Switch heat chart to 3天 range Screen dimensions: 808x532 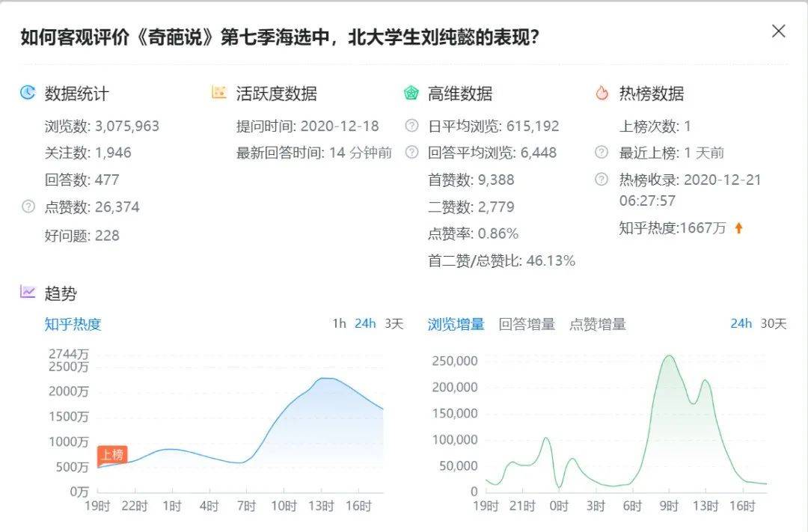click(x=394, y=324)
